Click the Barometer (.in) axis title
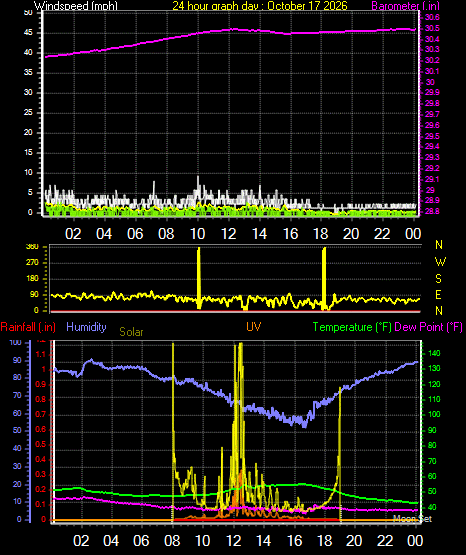This screenshot has width=466, height=555. coord(405,6)
